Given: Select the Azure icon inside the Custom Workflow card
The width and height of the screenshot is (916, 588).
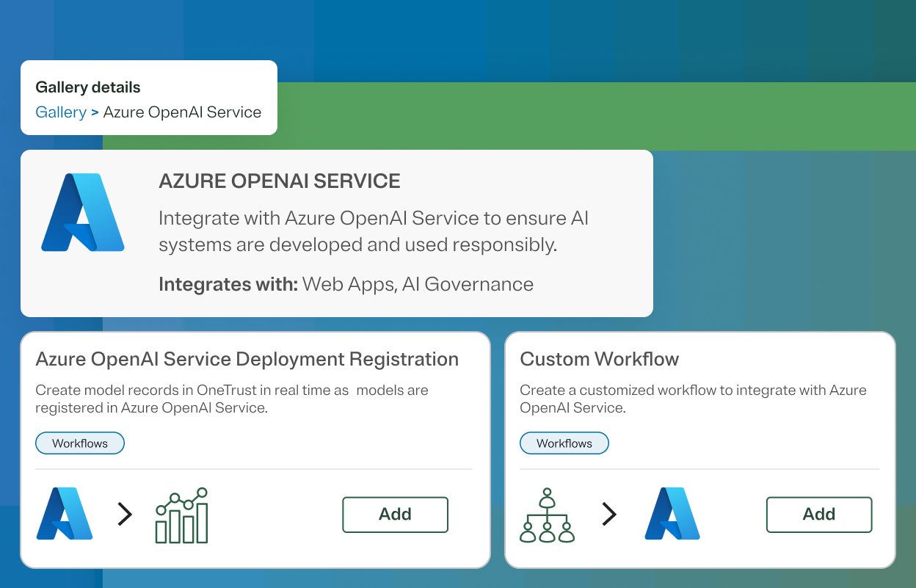Looking at the screenshot, I should [x=672, y=515].
